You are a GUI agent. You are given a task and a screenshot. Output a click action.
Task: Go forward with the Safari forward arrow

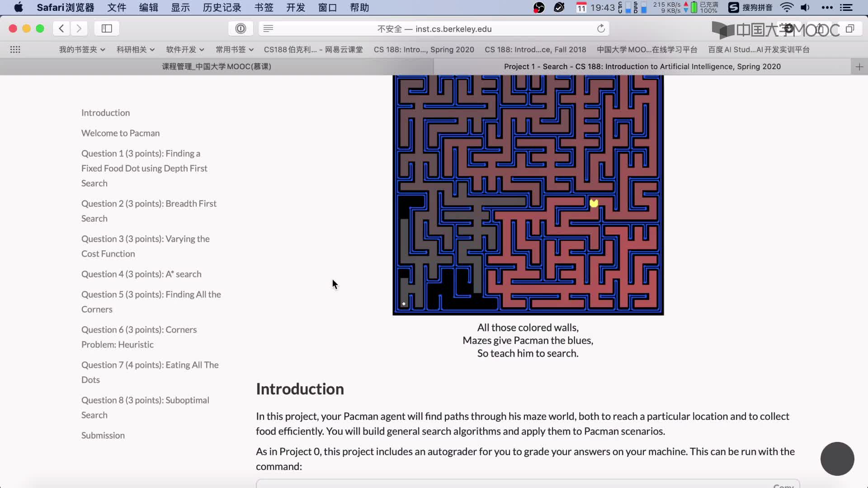[79, 28]
